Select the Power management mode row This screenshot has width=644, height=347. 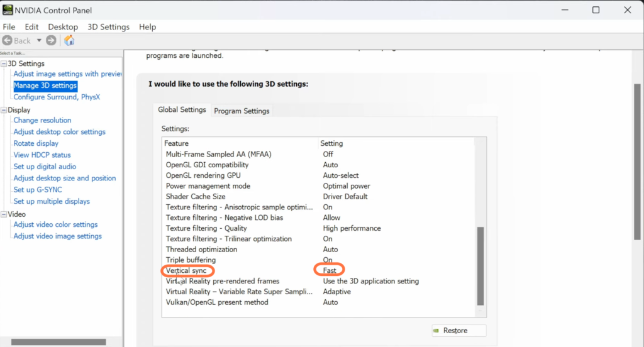pos(318,186)
